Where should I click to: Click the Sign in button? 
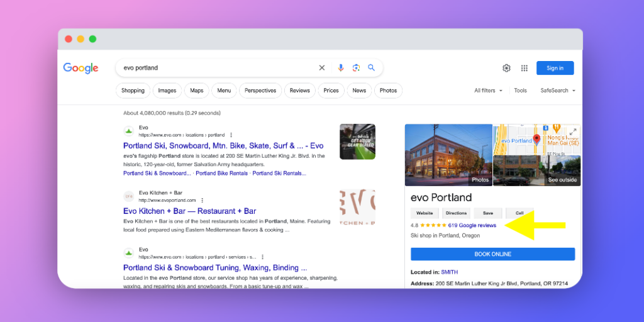coord(555,68)
